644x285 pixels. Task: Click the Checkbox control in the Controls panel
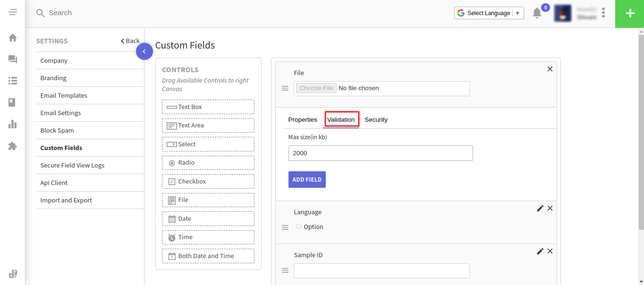tap(208, 181)
